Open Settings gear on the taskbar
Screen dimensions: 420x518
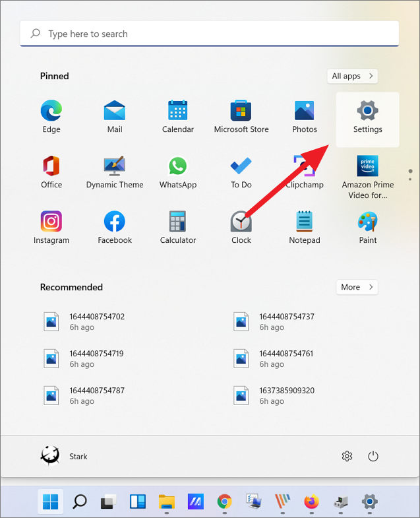tap(369, 502)
